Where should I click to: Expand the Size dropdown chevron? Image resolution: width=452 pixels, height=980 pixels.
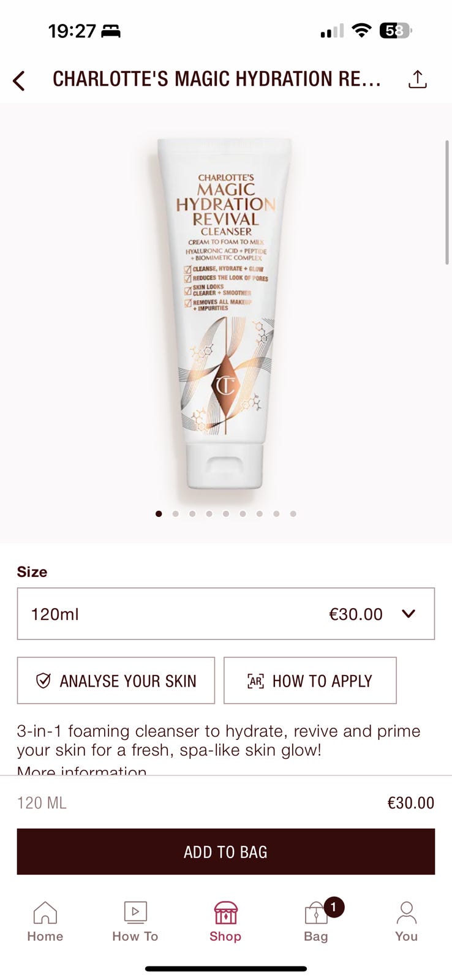(409, 614)
